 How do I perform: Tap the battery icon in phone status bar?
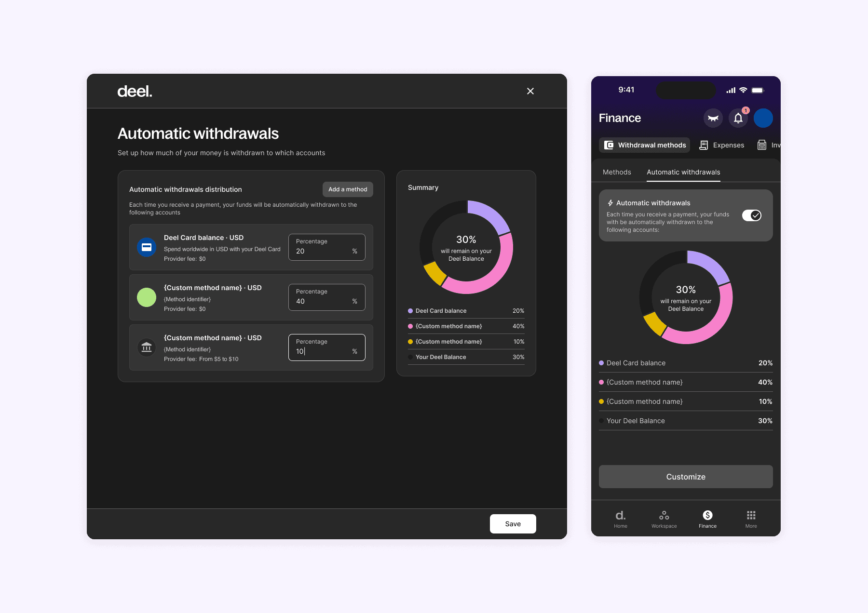coord(758,90)
